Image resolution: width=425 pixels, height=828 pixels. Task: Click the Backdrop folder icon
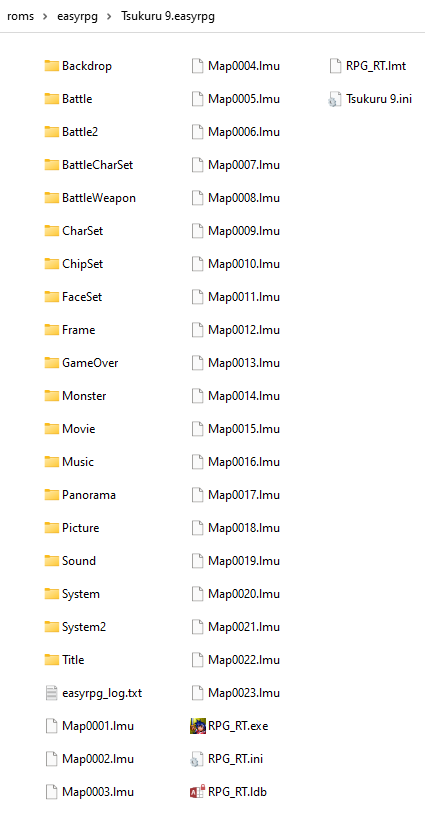[x=51, y=66]
